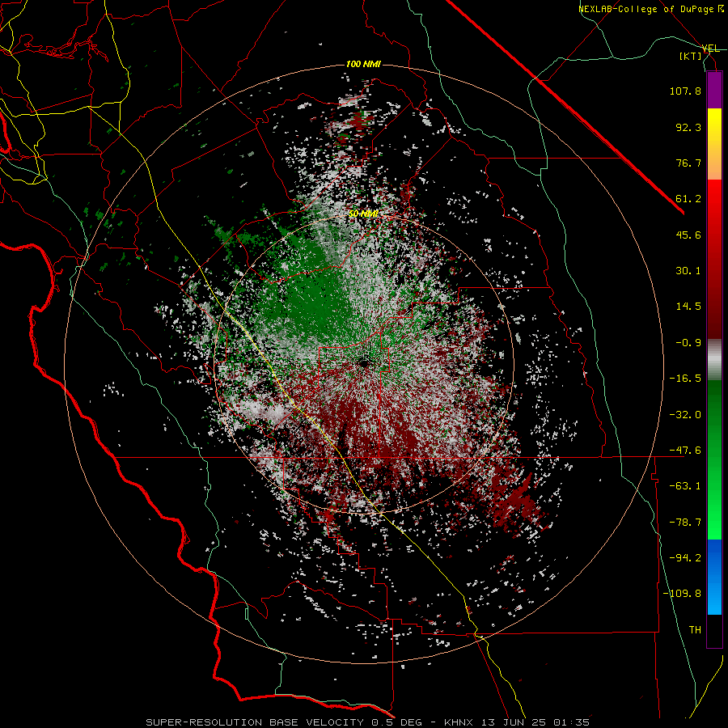Click the -32.0 velocity scale value
Screen dimensions: 728x728
685,415
